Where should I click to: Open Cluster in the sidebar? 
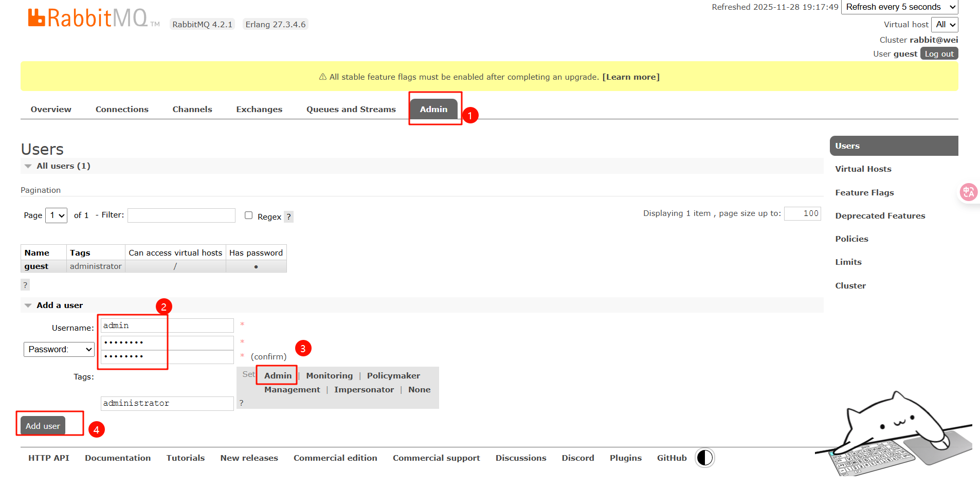click(x=850, y=286)
